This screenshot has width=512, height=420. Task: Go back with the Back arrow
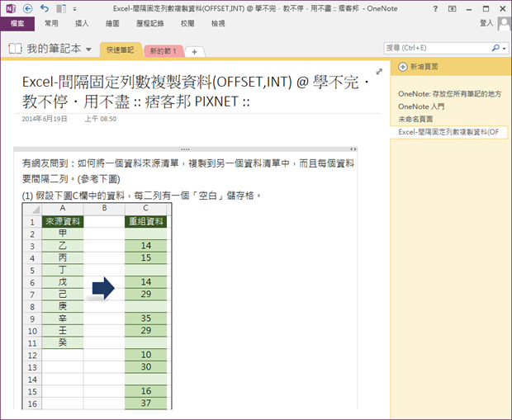pyautogui.click(x=28, y=9)
